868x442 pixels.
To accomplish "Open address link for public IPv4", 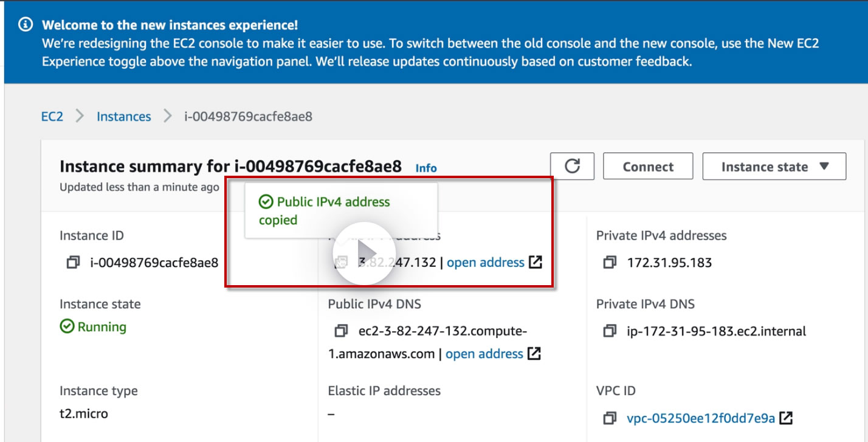I will click(x=485, y=263).
